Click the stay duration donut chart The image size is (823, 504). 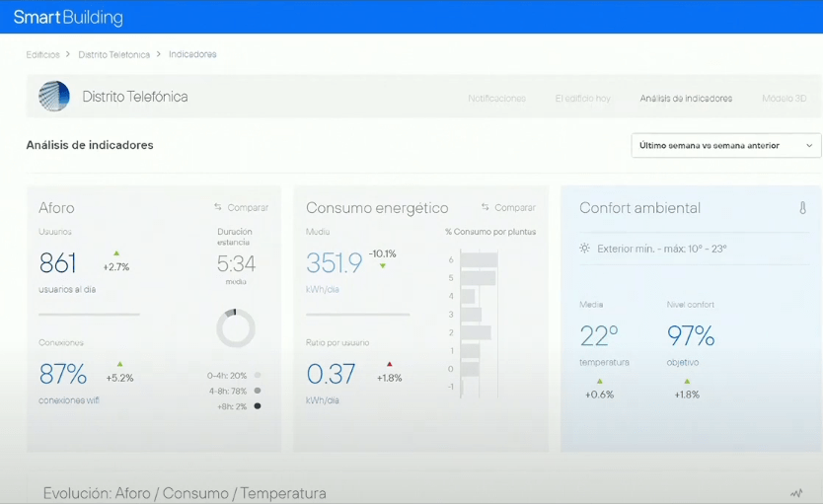pos(236,328)
